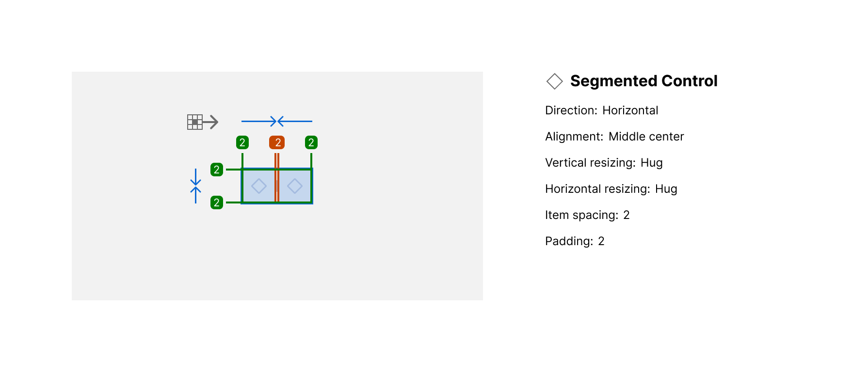868x373 pixels.
Task: Click the Item spacing: 2 property
Action: point(587,215)
